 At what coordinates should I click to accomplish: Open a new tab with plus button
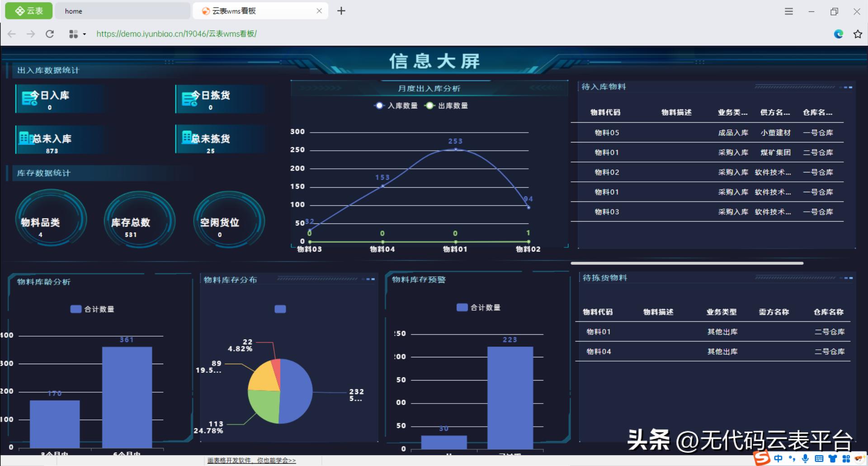[x=341, y=11]
